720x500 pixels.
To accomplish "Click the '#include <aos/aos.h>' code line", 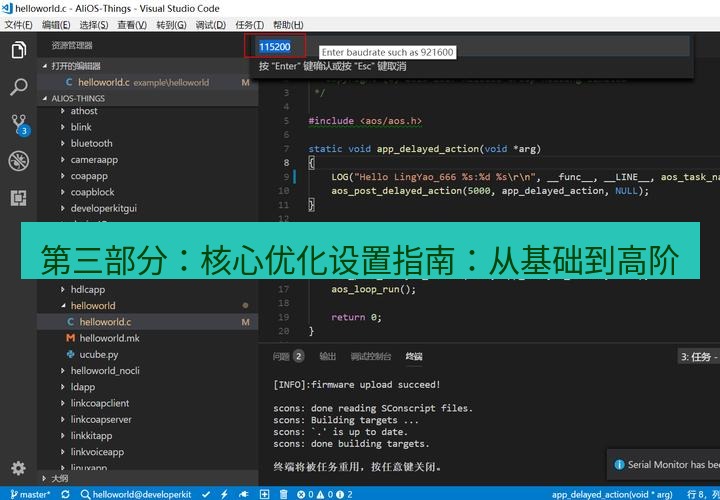I will (x=365, y=121).
